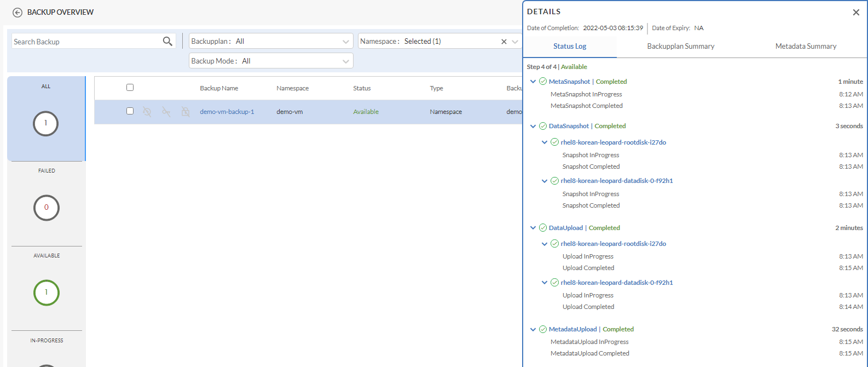Click the MetadataUpload Completed log entry

(x=590, y=353)
